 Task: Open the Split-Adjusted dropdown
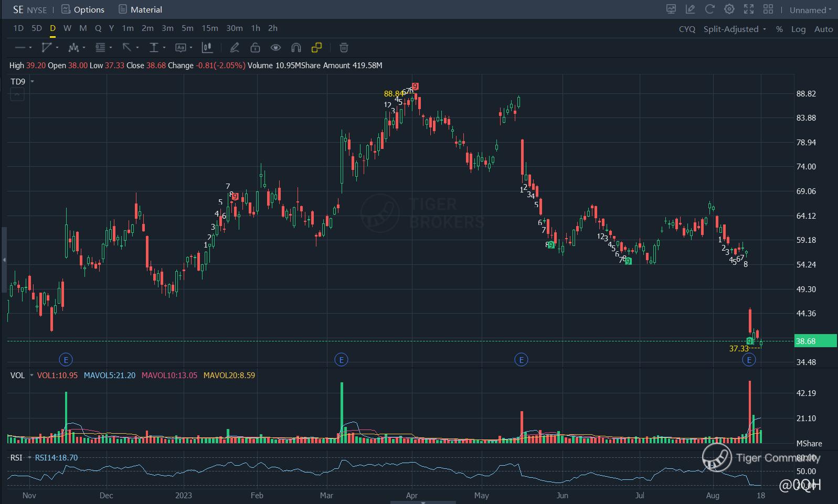click(x=734, y=29)
